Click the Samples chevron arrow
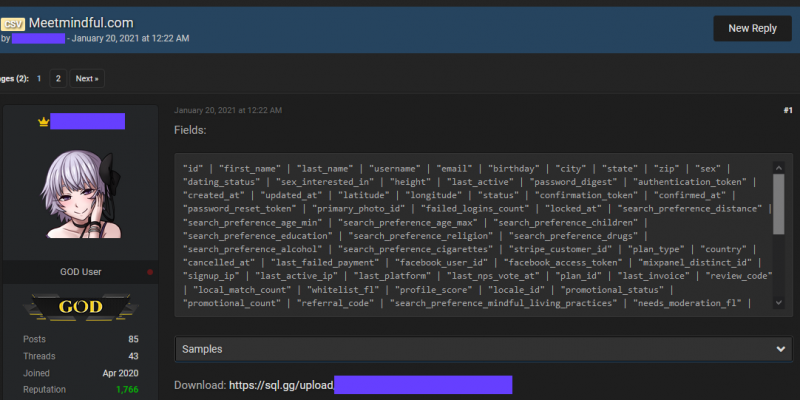Screen dimensions: 800x400 click(x=781, y=349)
